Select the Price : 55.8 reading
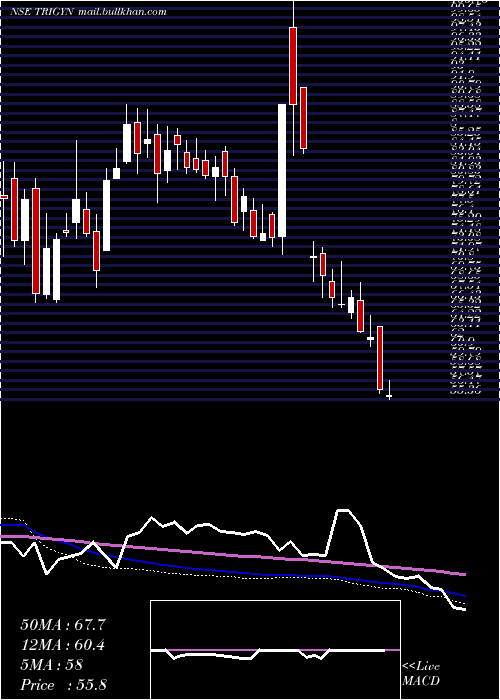This screenshot has height=700, width=500. [63, 685]
